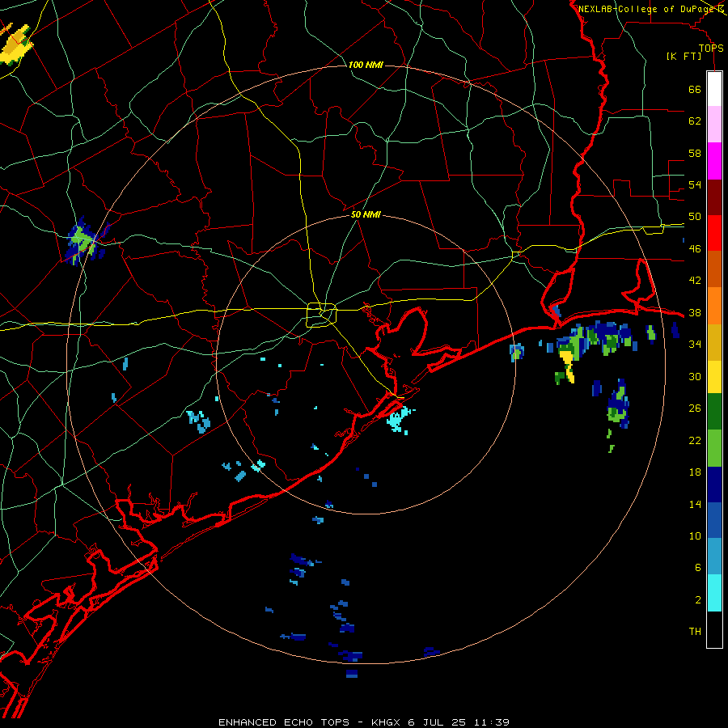Image resolution: width=728 pixels, height=728 pixels.
Task: Click the 62 value on the scale
Action: coord(695,121)
